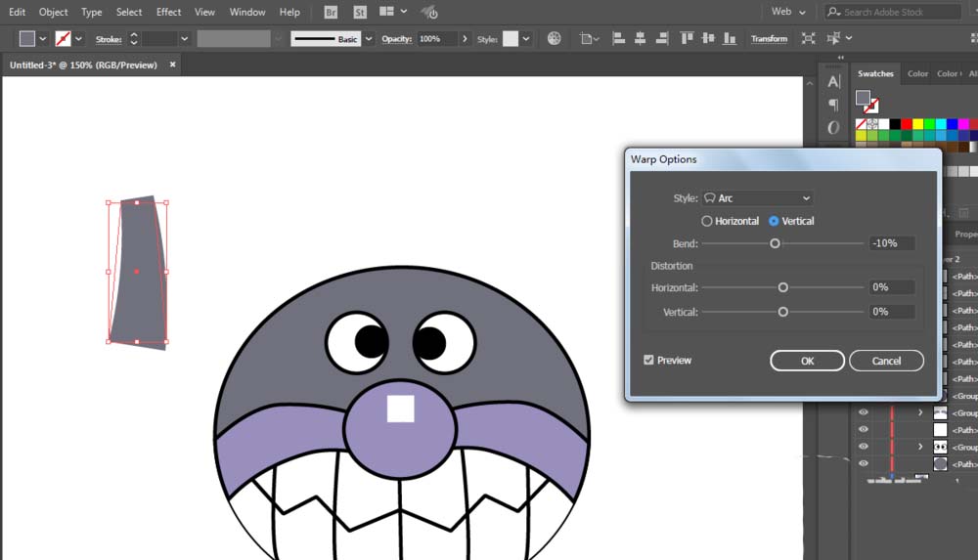Click OK in Warp Options dialog
Screen dimensions: 978x560
[x=807, y=361]
